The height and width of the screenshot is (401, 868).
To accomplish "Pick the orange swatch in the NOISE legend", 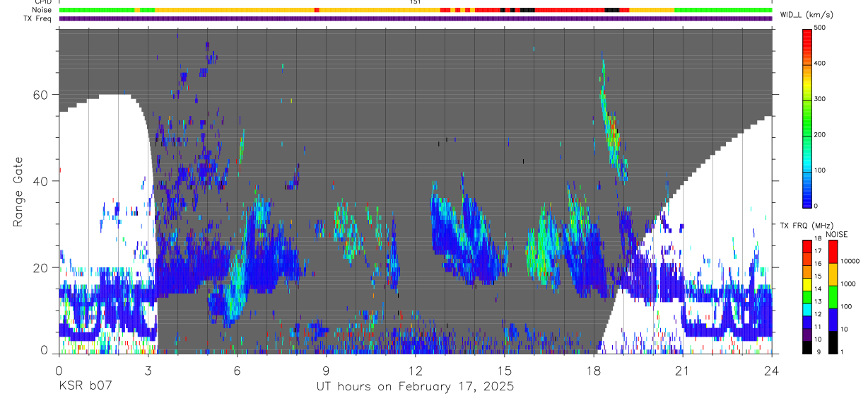I will click(x=834, y=273).
